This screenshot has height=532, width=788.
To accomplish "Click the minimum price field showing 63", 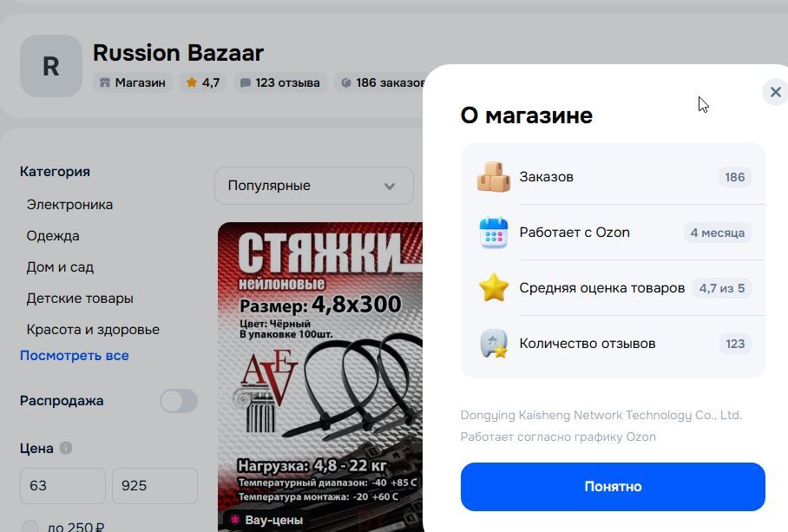I will (62, 486).
